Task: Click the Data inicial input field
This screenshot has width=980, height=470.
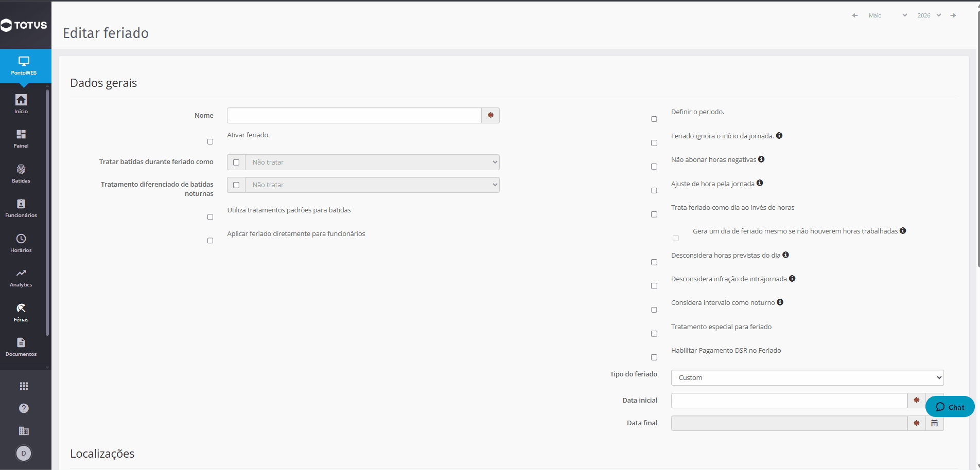Action: [789, 401]
